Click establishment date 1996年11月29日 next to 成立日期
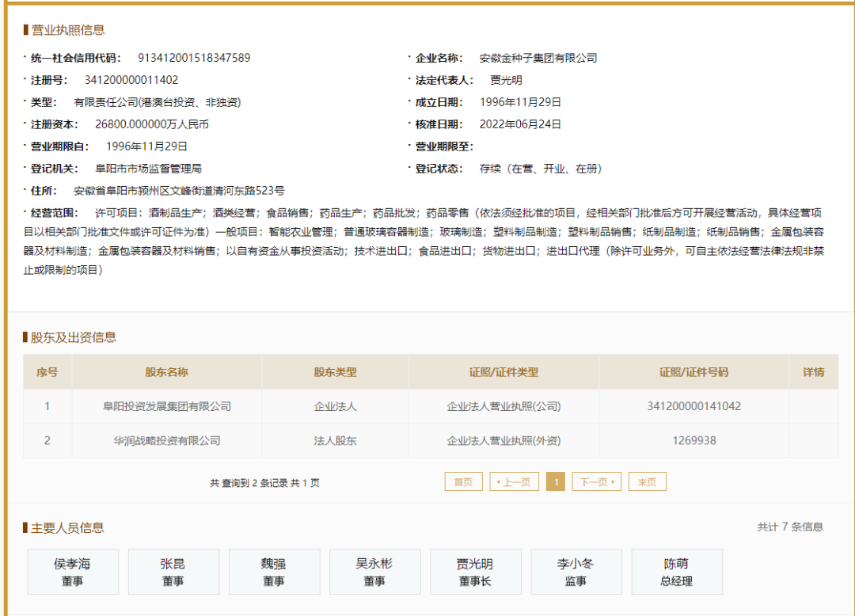This screenshot has height=616, width=855. 520,102
